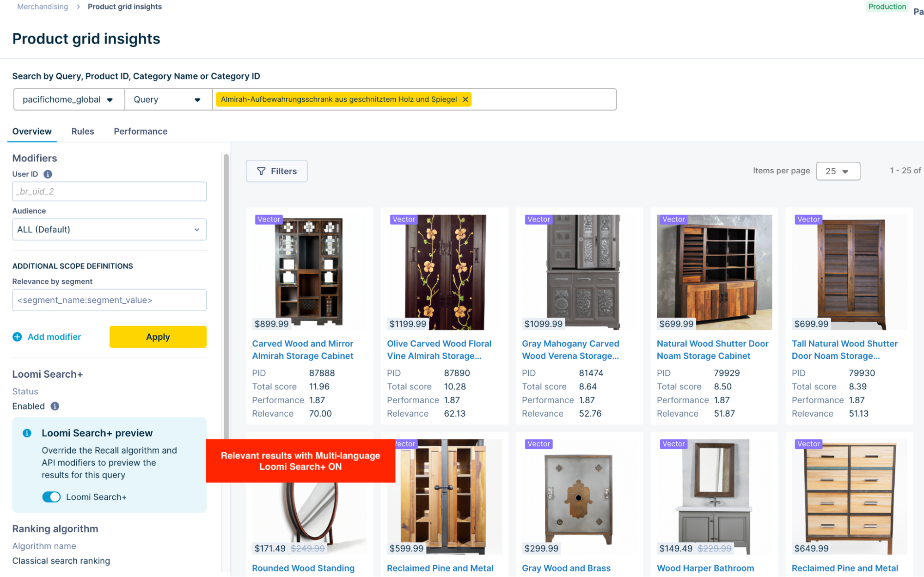Click the Vector badge on the $899.99 cabinet
Image resolution: width=924 pixels, height=577 pixels.
coord(269,219)
